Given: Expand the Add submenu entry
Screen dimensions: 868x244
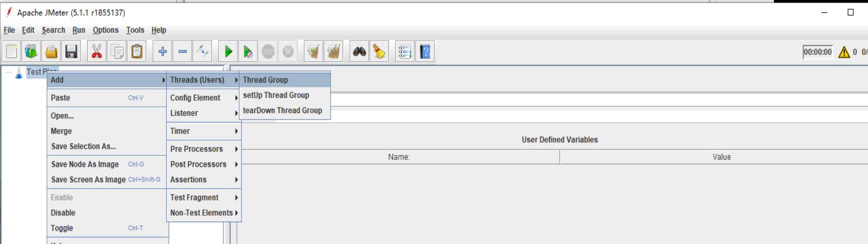Looking at the screenshot, I should (x=107, y=80).
